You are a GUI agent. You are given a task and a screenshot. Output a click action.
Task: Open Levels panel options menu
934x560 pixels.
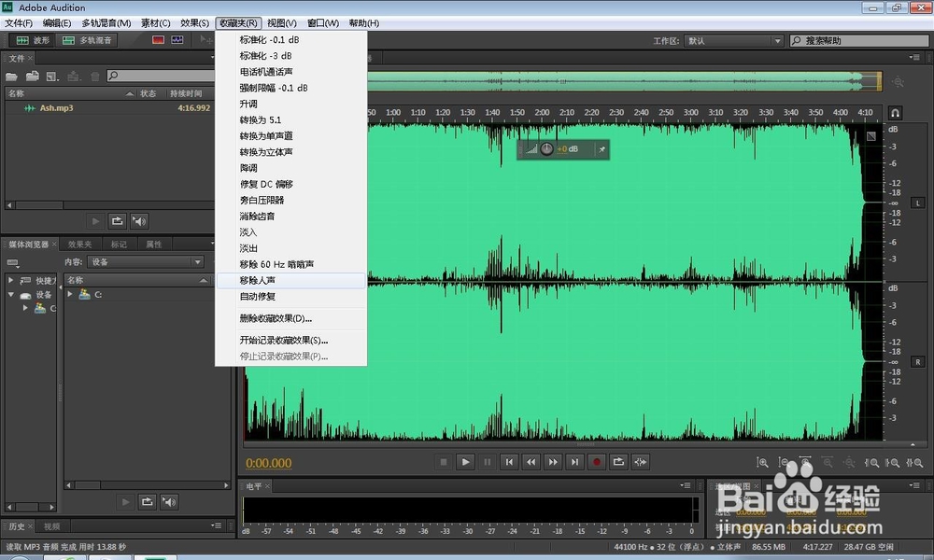pos(685,485)
